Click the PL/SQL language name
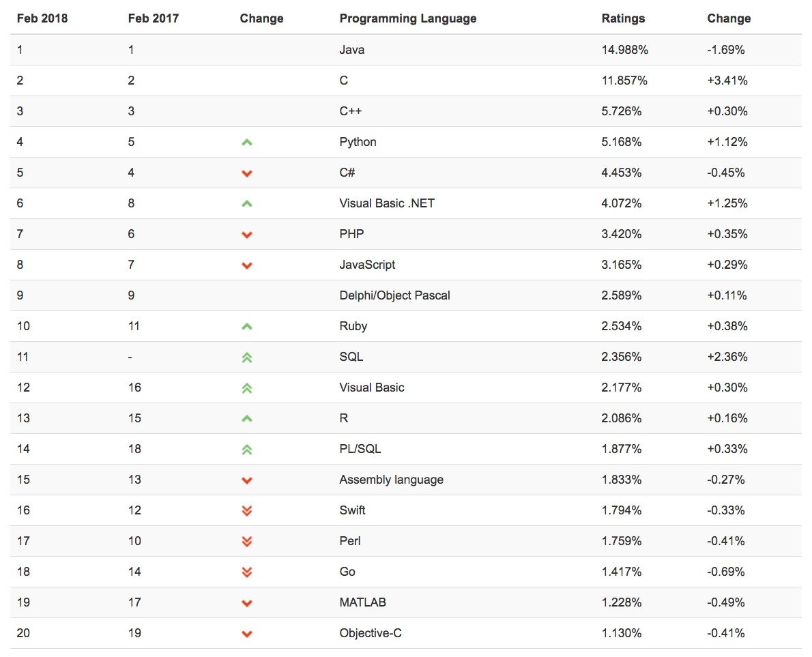The width and height of the screenshot is (812, 657). pos(360,449)
